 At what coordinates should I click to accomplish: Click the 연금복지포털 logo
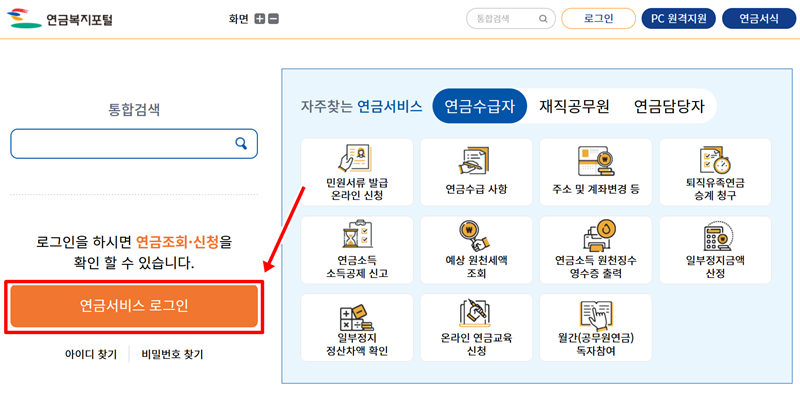pos(59,19)
